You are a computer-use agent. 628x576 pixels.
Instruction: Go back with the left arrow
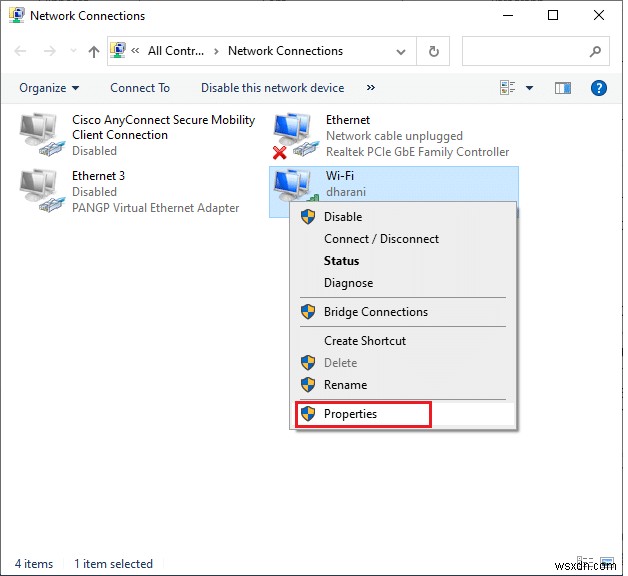click(x=20, y=51)
